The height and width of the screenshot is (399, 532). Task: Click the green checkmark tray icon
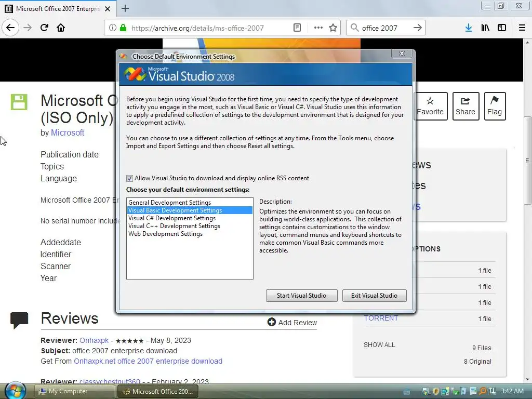pyautogui.click(x=454, y=392)
